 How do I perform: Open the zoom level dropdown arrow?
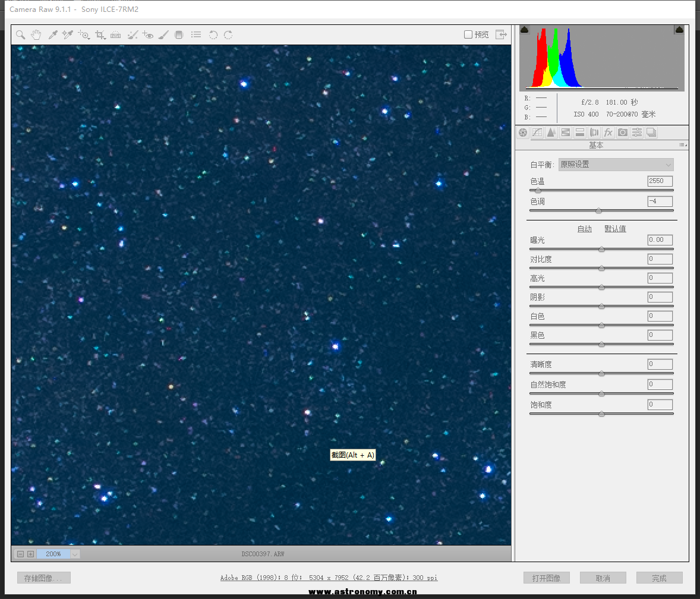click(75, 554)
